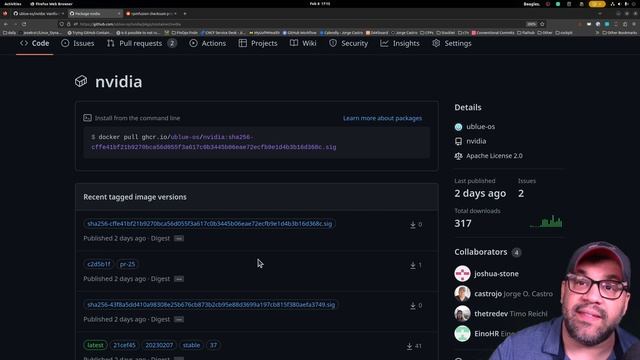Click the total downloads sparkline chart
Image resolution: width=640 pixels, height=360 pixels.
pyautogui.click(x=546, y=221)
